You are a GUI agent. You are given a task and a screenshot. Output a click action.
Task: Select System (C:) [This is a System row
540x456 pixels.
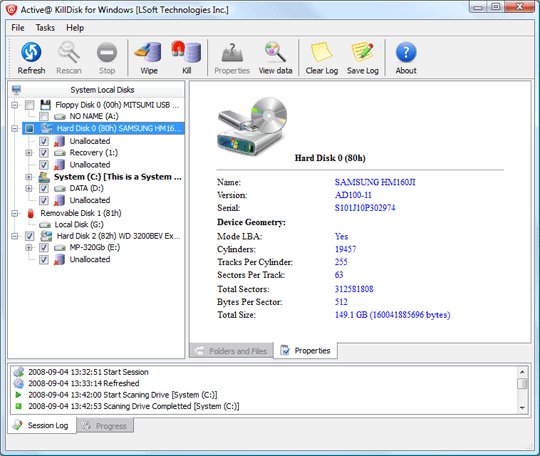[110, 177]
